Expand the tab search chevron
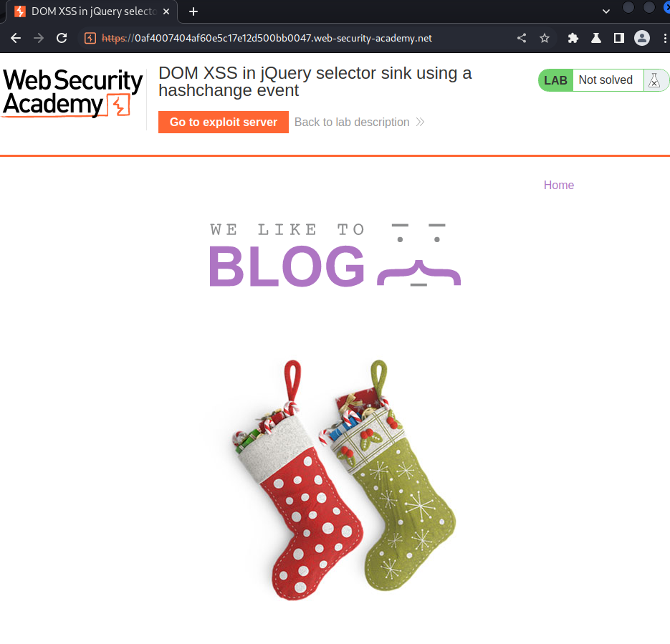 click(606, 11)
